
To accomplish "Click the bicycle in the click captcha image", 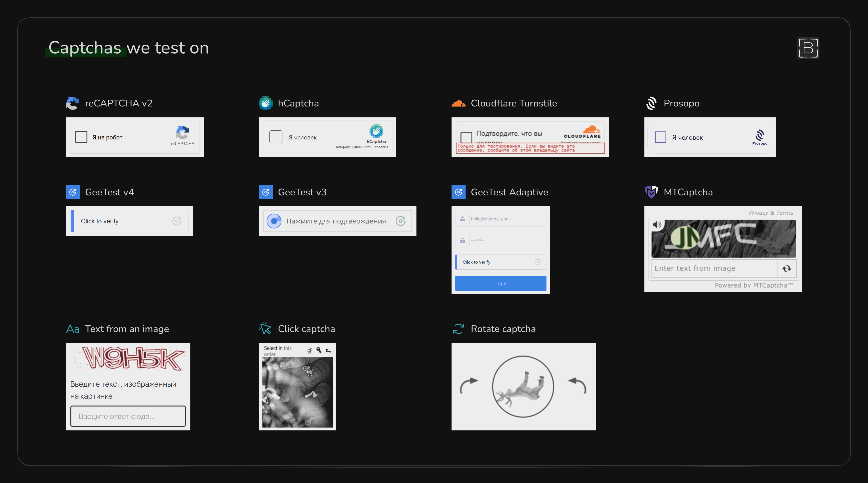I will (x=308, y=371).
